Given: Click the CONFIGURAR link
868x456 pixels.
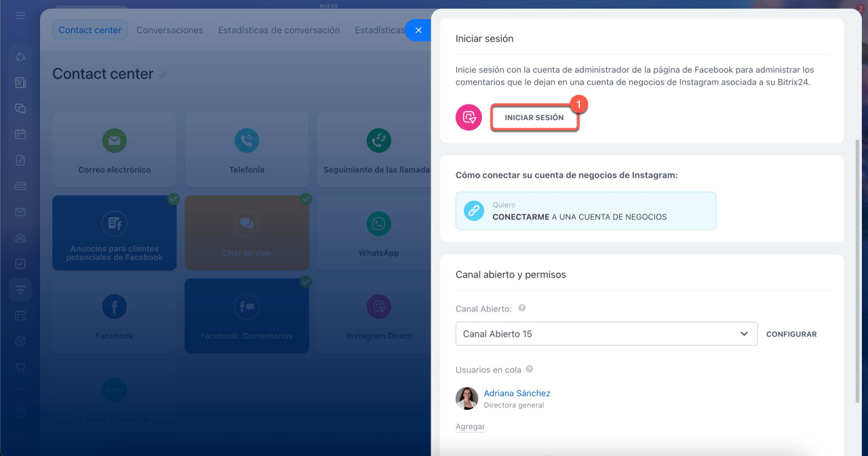Looking at the screenshot, I should point(791,334).
